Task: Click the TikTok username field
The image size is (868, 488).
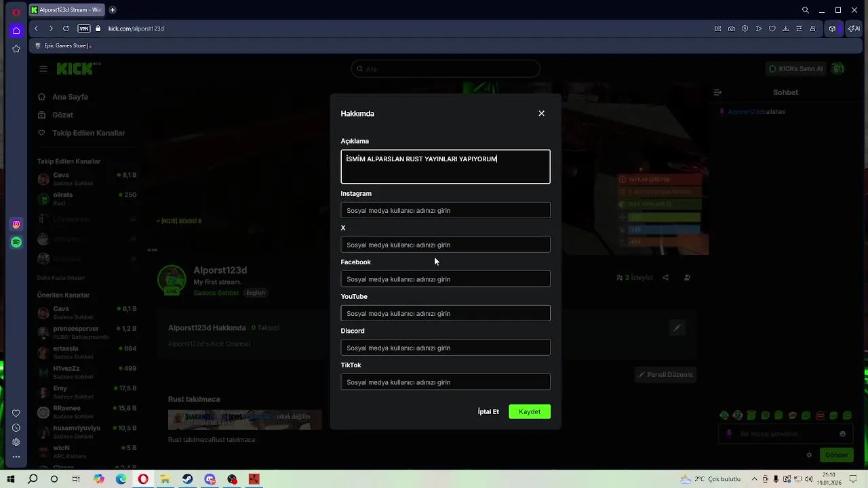Action: pyautogui.click(x=446, y=382)
